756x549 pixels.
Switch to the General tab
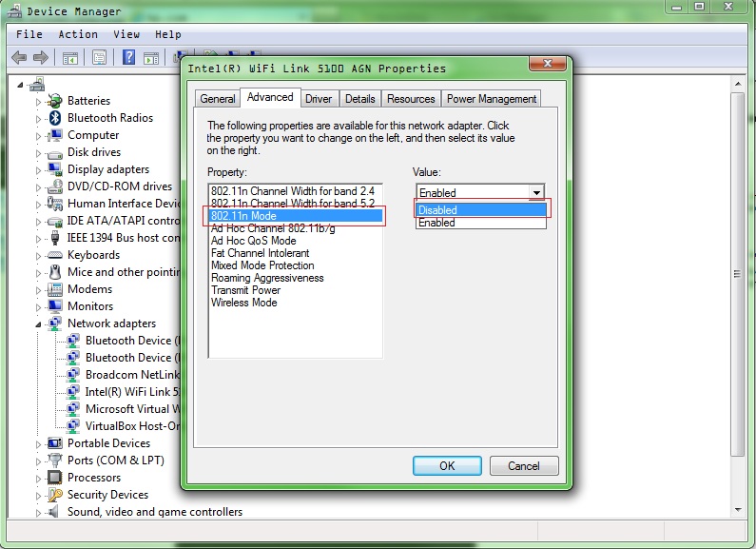point(218,99)
